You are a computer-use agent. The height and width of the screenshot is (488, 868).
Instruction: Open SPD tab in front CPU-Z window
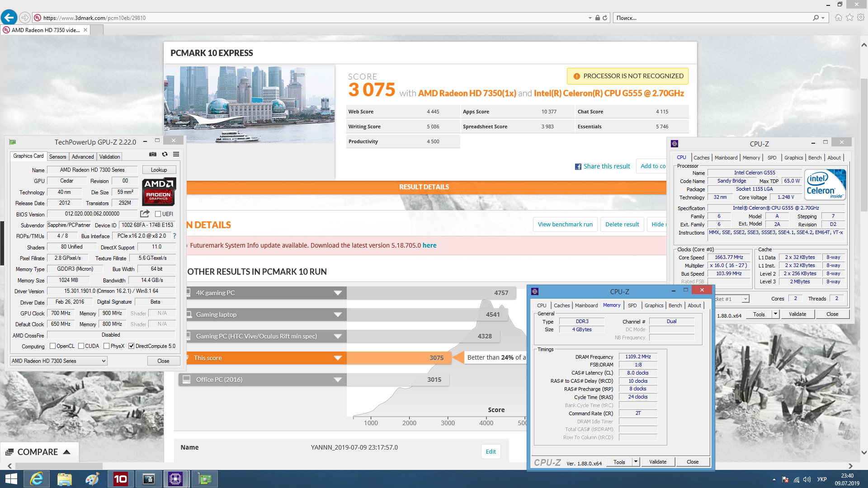632,305
